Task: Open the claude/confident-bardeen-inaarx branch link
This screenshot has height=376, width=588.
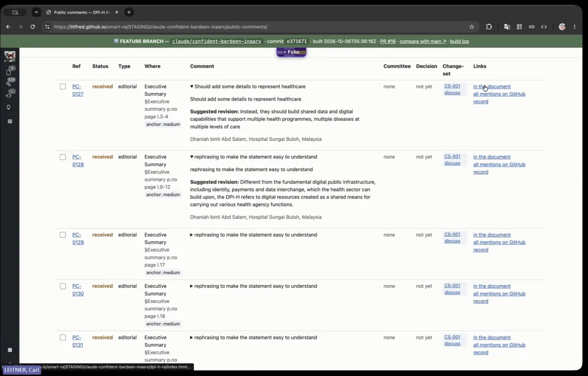Action: [216, 41]
